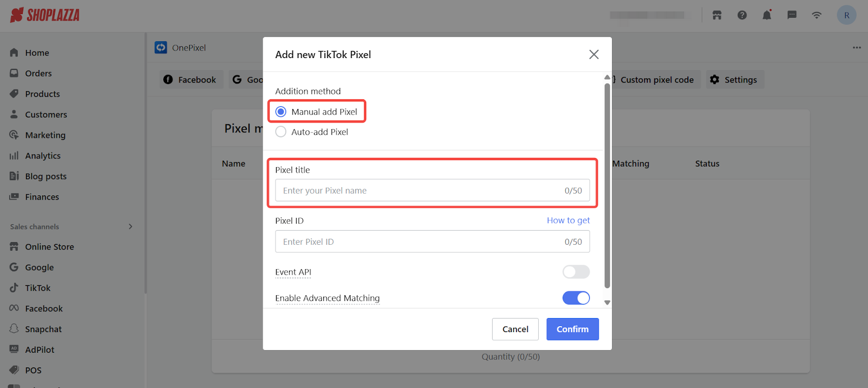Click the OnePixel app icon
This screenshot has width=868, height=388.
tap(161, 48)
